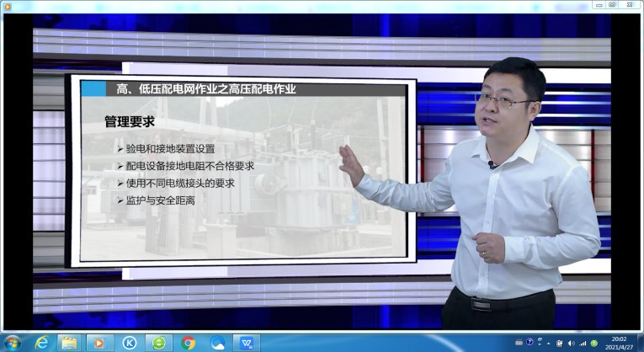Open the File Explorer folder icon

click(69, 343)
